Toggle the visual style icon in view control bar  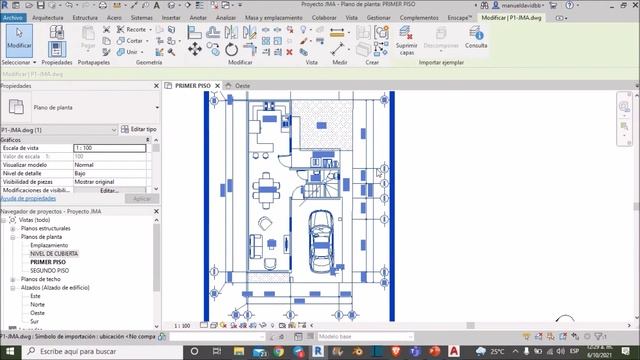(213, 325)
